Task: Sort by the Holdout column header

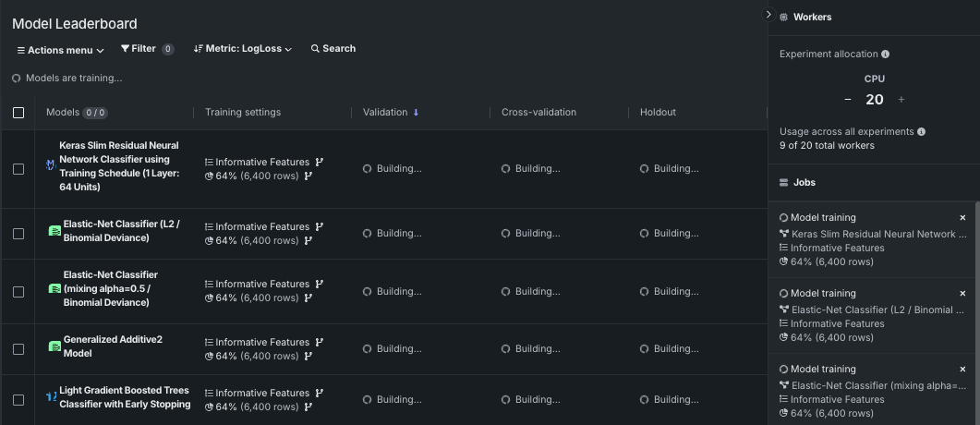Action: coord(658,113)
